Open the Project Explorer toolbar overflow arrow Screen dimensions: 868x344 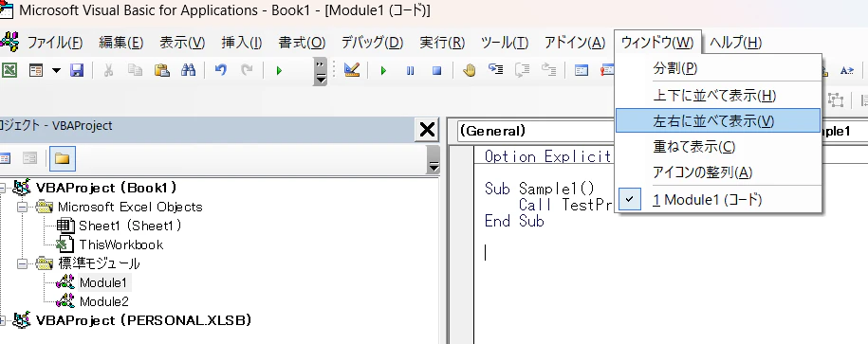[434, 160]
